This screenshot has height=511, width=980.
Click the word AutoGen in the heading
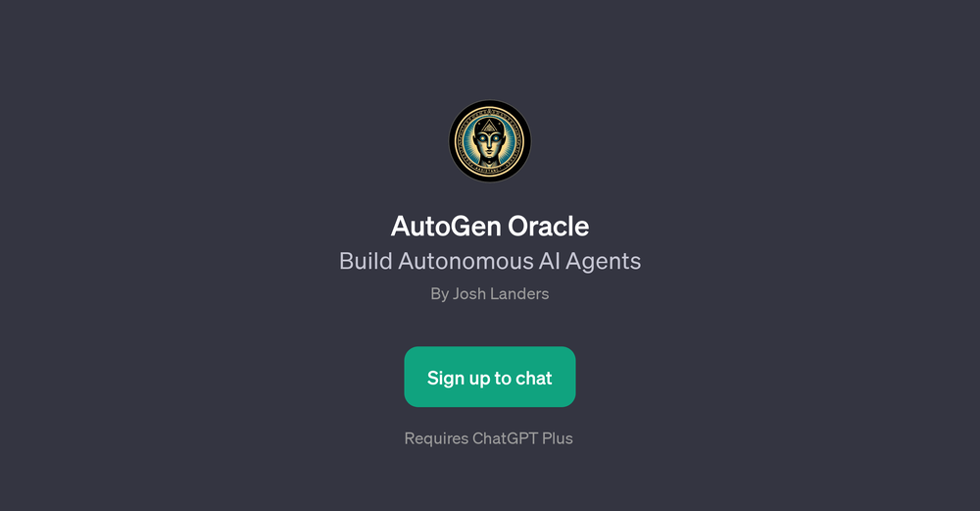click(x=446, y=227)
